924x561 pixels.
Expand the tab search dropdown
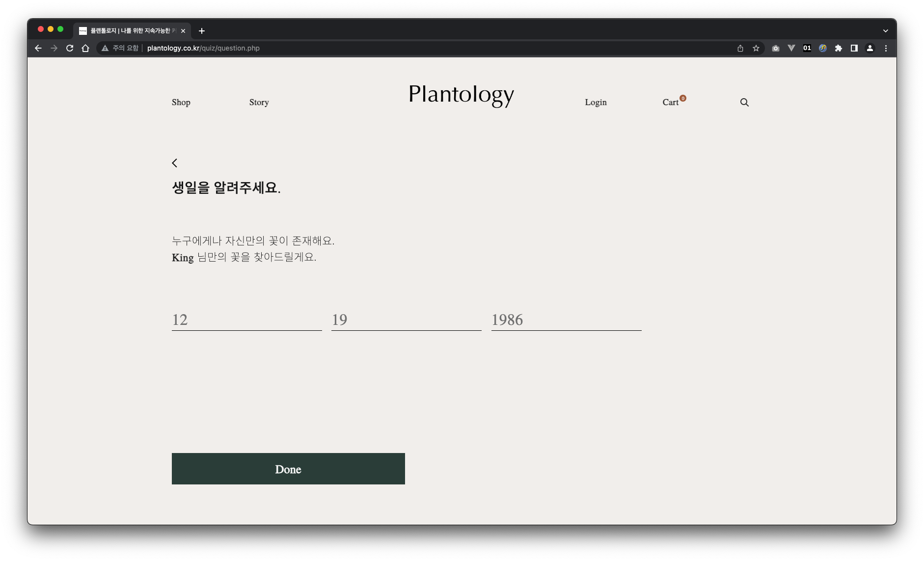click(x=886, y=31)
